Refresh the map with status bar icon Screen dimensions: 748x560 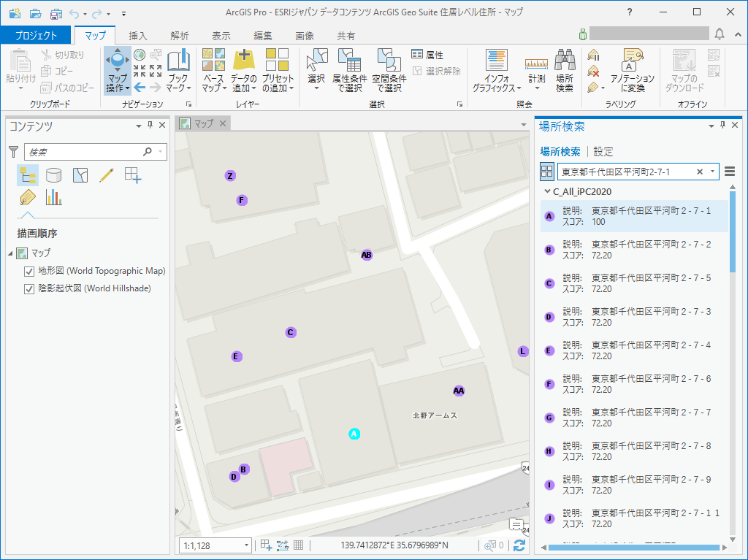[519, 545]
